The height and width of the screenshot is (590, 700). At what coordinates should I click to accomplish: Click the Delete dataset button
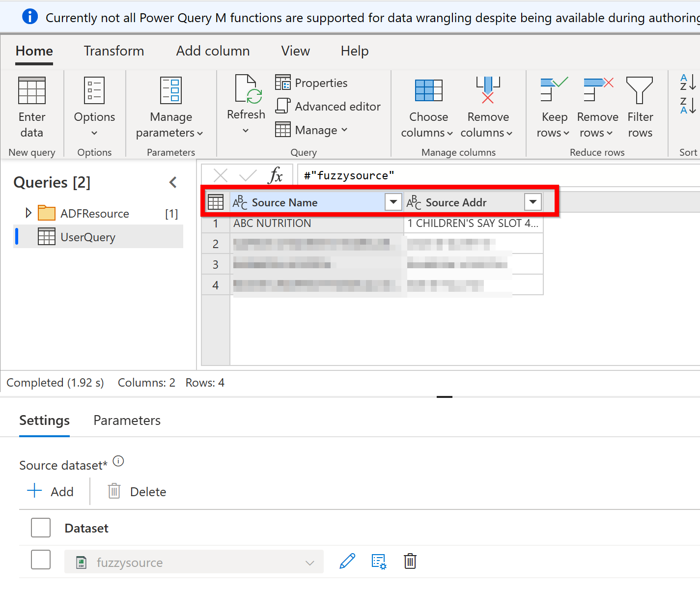point(137,491)
